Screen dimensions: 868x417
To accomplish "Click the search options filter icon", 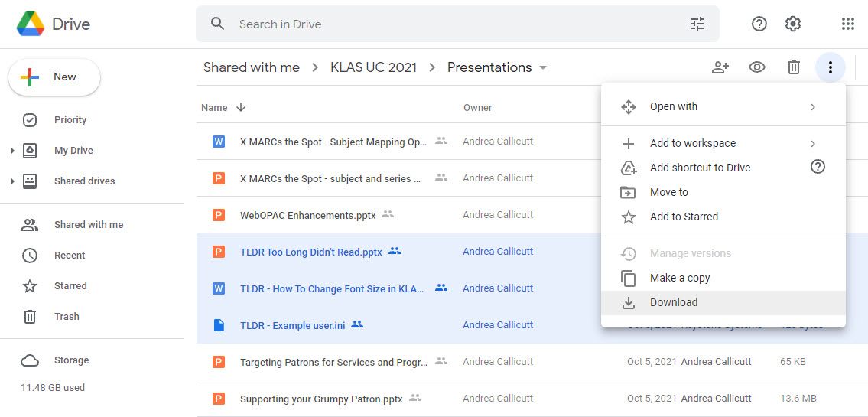I will pos(697,24).
